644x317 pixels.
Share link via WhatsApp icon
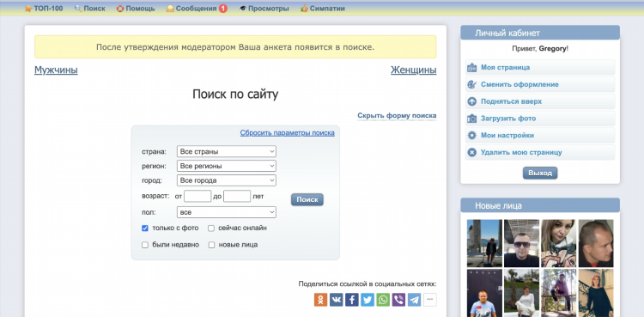[383, 300]
